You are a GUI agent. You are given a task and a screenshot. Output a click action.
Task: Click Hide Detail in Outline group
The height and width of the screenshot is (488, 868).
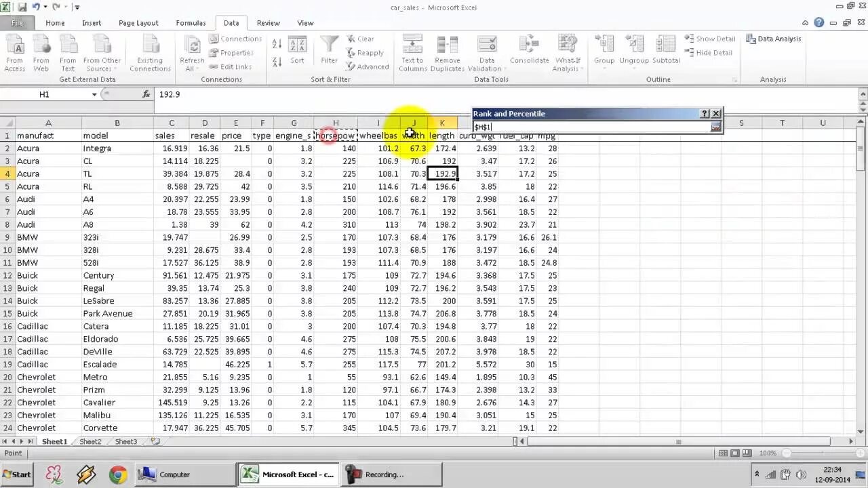click(x=709, y=53)
